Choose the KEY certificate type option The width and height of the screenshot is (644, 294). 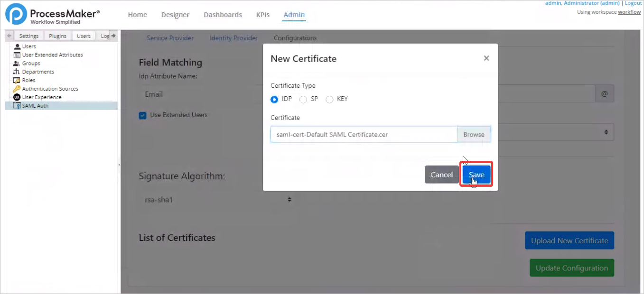click(x=329, y=99)
